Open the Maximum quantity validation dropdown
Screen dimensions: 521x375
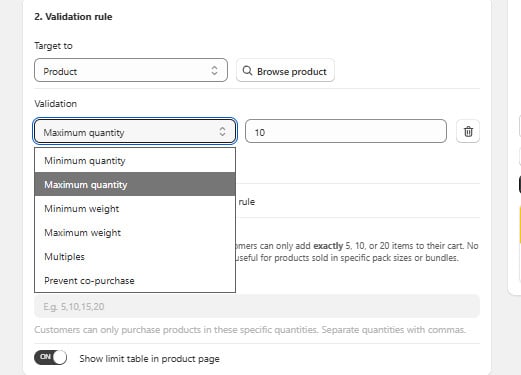135,131
